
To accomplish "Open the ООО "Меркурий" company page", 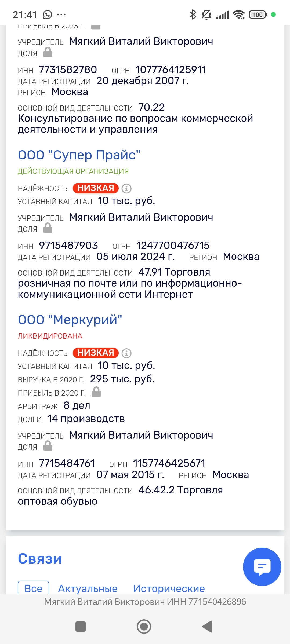I will 70,320.
